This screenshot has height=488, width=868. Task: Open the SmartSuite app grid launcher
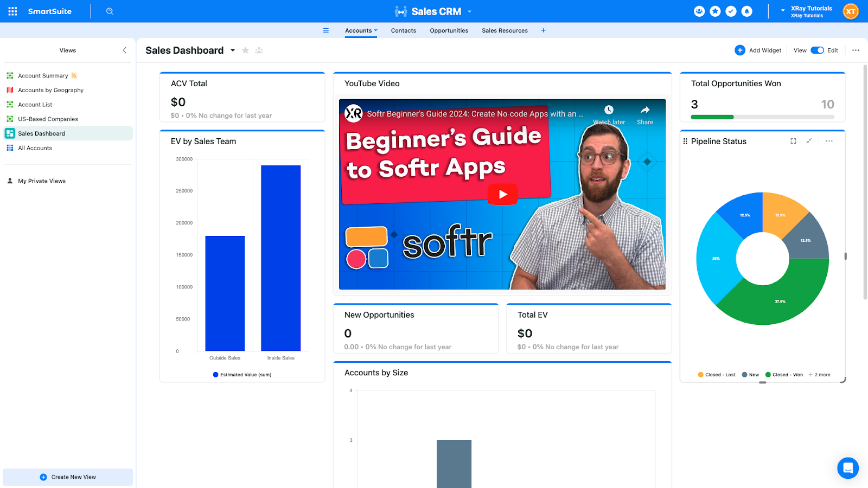click(12, 11)
